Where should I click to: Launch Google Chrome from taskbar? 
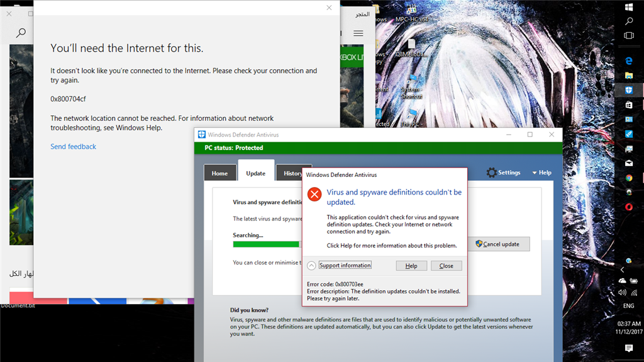click(629, 178)
